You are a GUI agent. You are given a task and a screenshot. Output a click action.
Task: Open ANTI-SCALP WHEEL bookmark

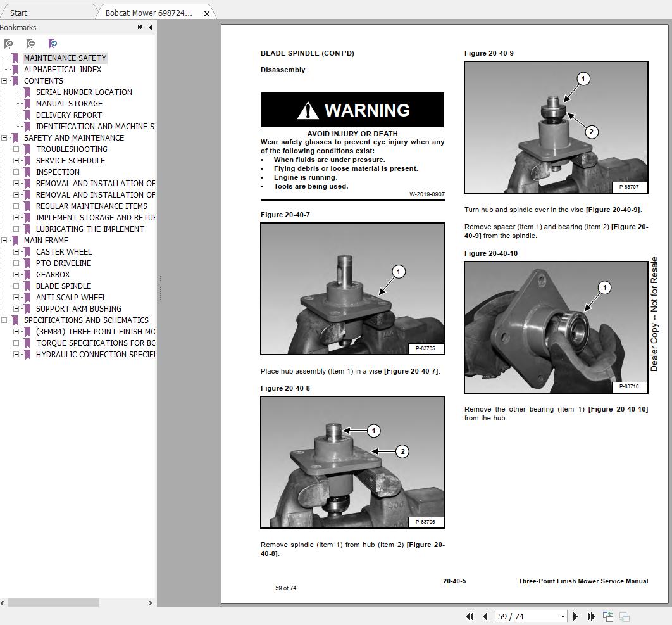click(x=71, y=297)
